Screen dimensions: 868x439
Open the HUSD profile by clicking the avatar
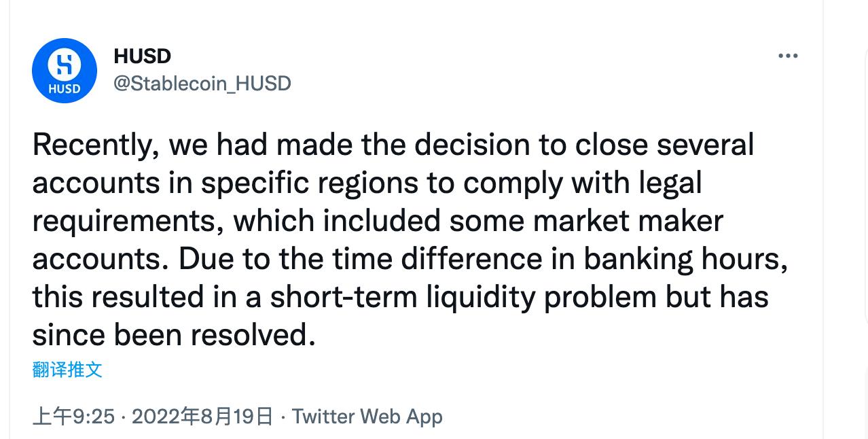pyautogui.click(x=65, y=70)
